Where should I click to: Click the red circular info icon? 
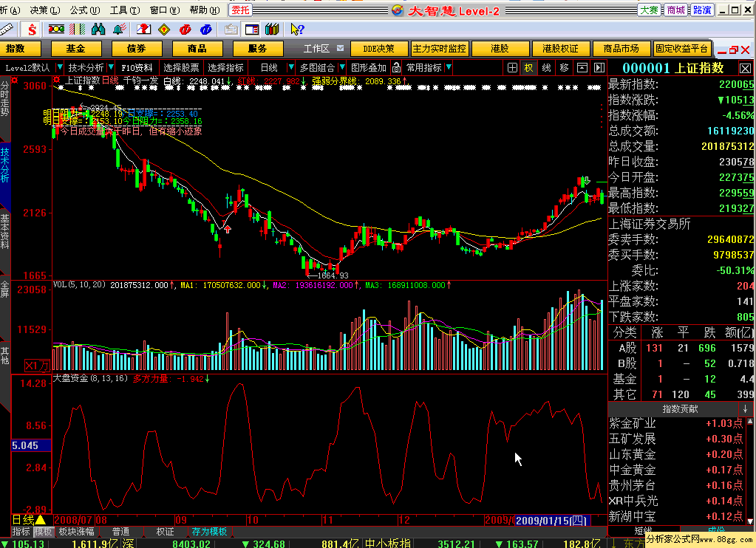click(x=185, y=30)
